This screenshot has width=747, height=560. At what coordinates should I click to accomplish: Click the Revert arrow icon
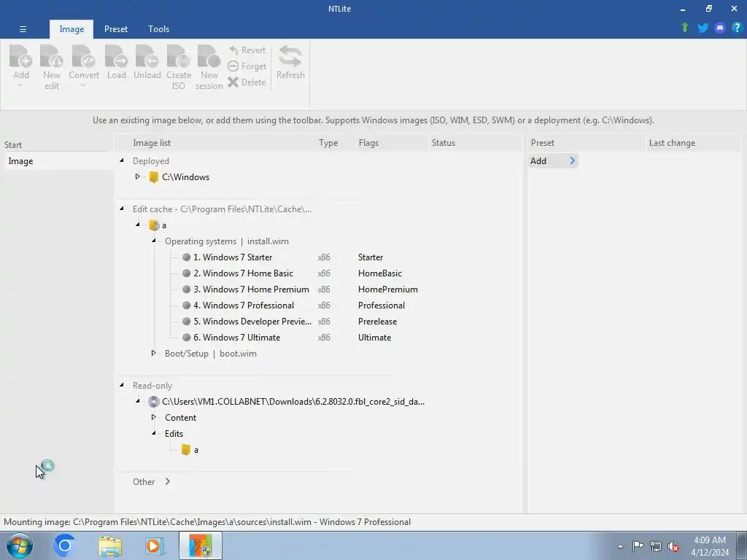(x=233, y=50)
